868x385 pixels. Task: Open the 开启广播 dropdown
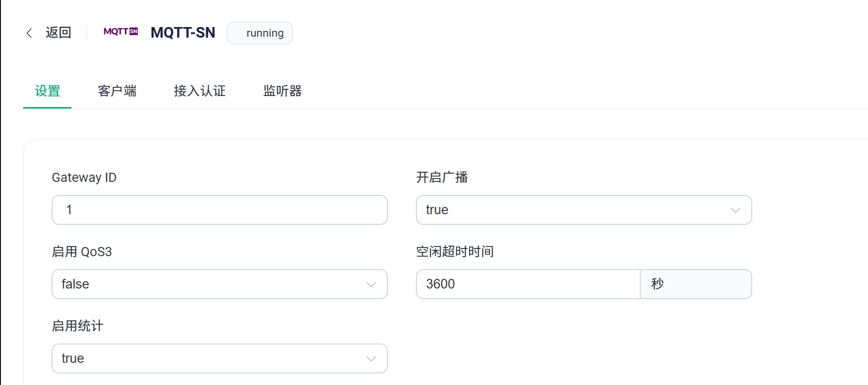pyautogui.click(x=584, y=210)
